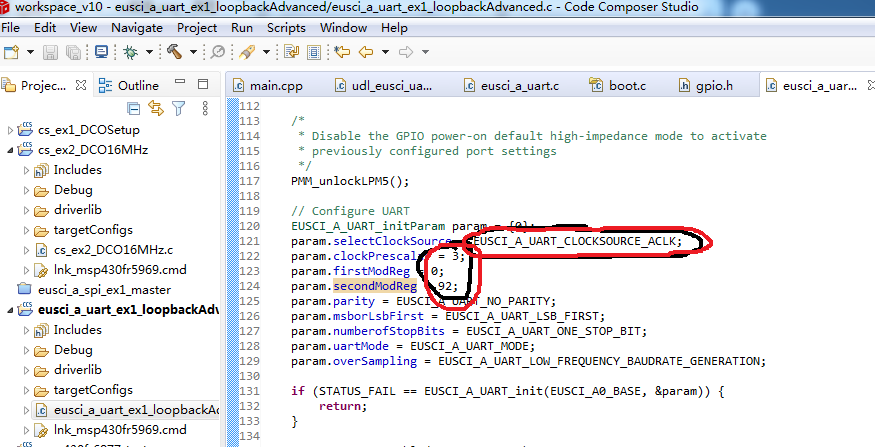Open the dropdown arrow beside New

tap(30, 52)
